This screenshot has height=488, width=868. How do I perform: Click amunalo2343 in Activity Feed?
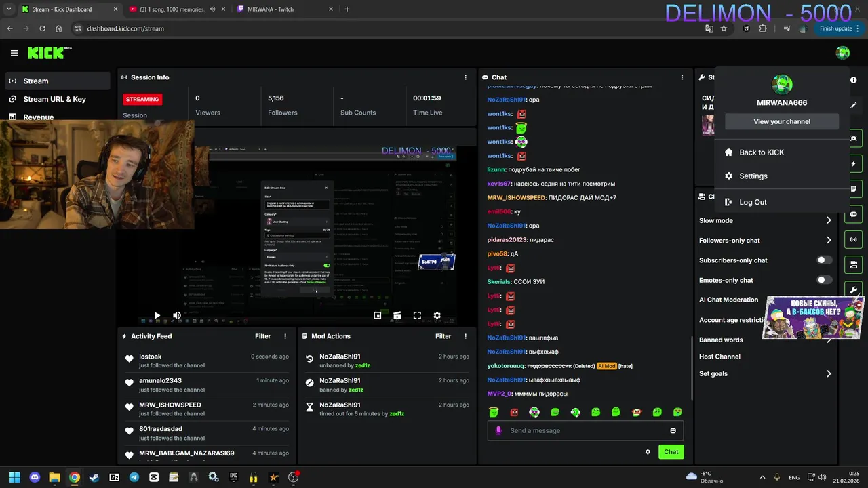point(161,381)
